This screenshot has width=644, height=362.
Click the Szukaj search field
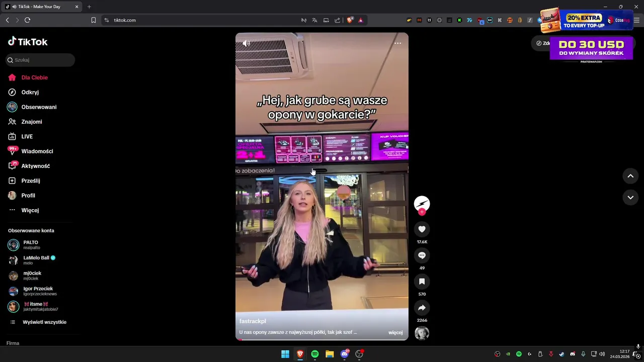[40, 60]
